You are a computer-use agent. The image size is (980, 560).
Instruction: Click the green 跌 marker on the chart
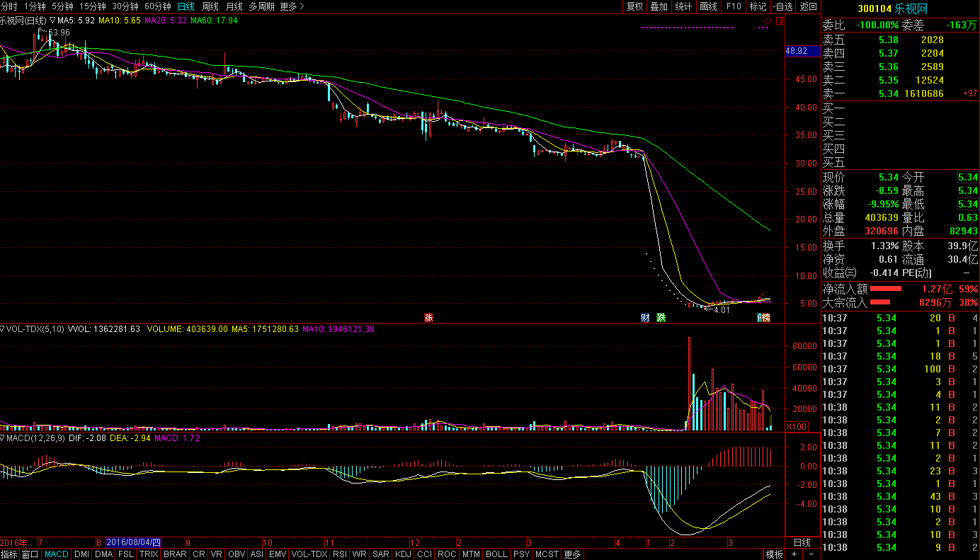pyautogui.click(x=661, y=318)
